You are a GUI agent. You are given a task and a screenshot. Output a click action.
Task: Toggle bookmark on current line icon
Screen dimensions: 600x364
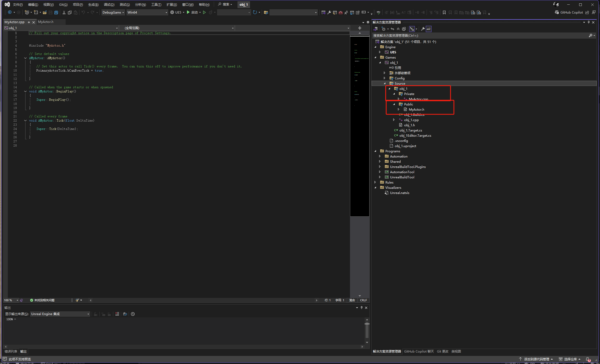[x=444, y=12]
